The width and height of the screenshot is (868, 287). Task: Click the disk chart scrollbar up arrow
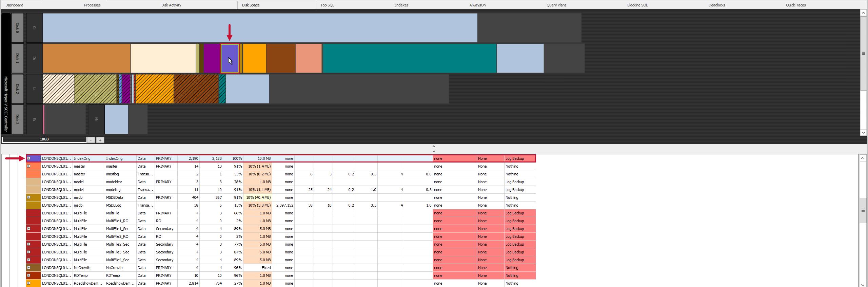[x=863, y=13]
